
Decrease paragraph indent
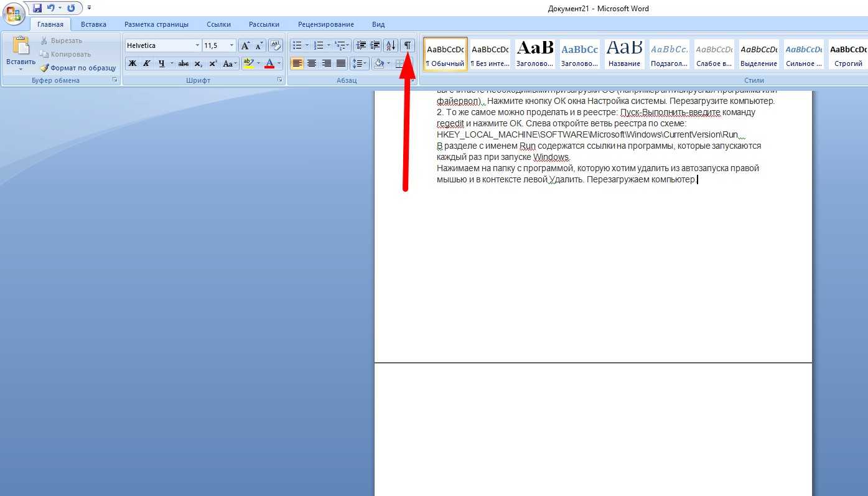pyautogui.click(x=361, y=45)
